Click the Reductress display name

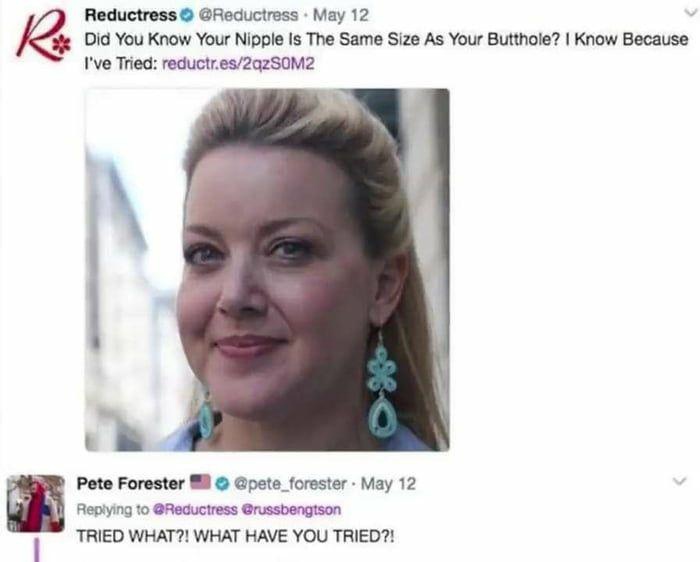pyautogui.click(x=131, y=15)
